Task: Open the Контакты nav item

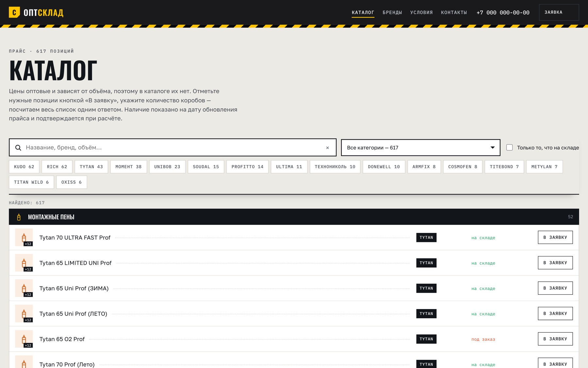Action: (x=454, y=12)
